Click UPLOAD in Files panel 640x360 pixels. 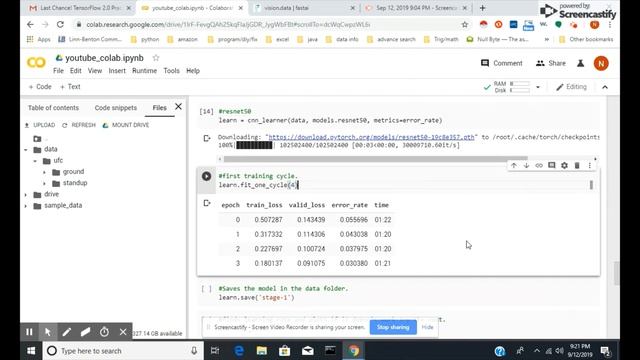click(x=40, y=125)
